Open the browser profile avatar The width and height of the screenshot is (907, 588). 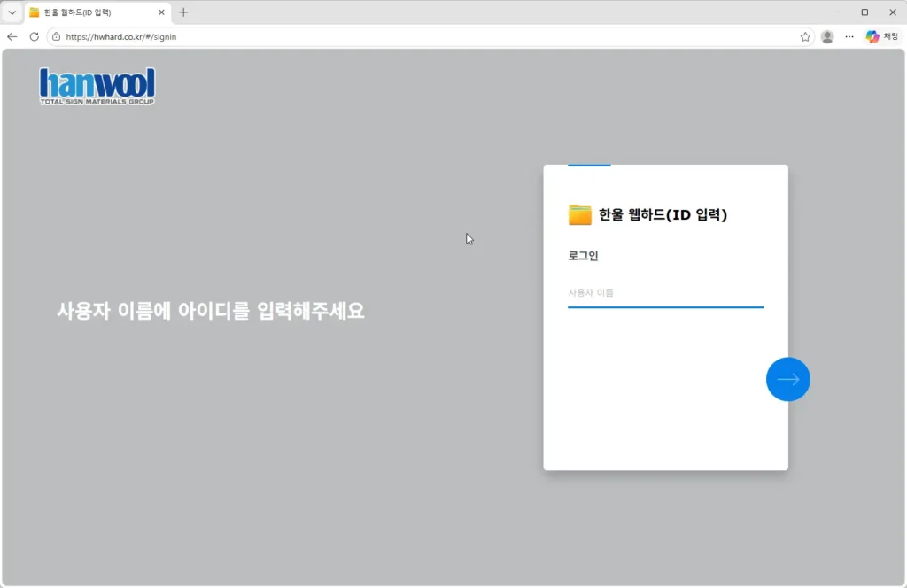click(x=827, y=37)
